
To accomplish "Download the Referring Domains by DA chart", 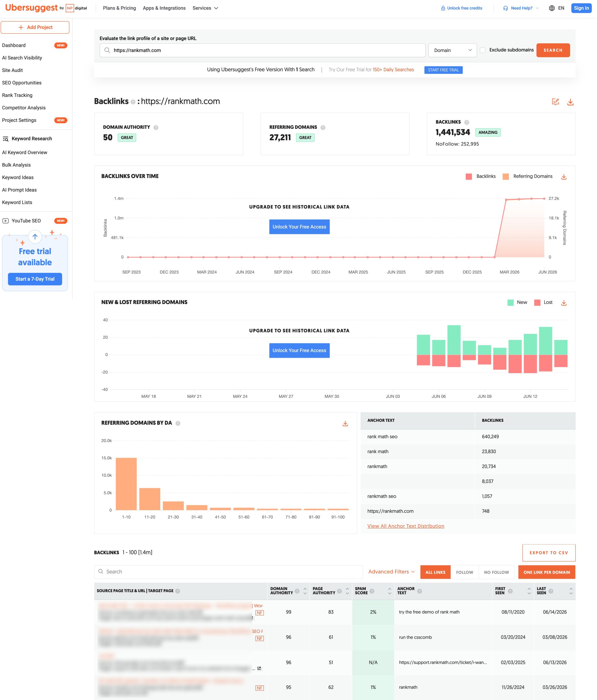I will (x=345, y=423).
